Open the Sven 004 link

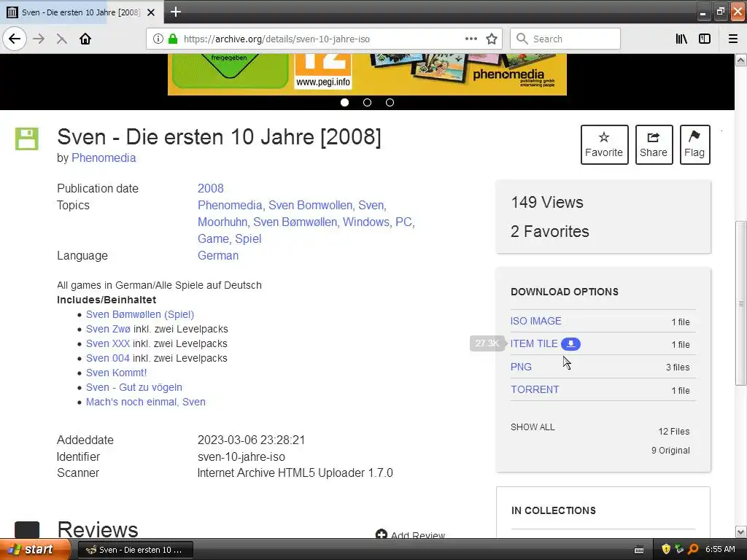pyautogui.click(x=108, y=358)
